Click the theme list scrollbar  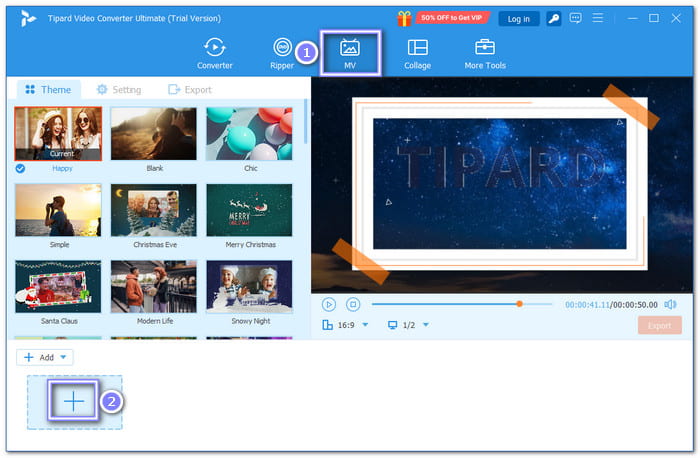(x=306, y=121)
